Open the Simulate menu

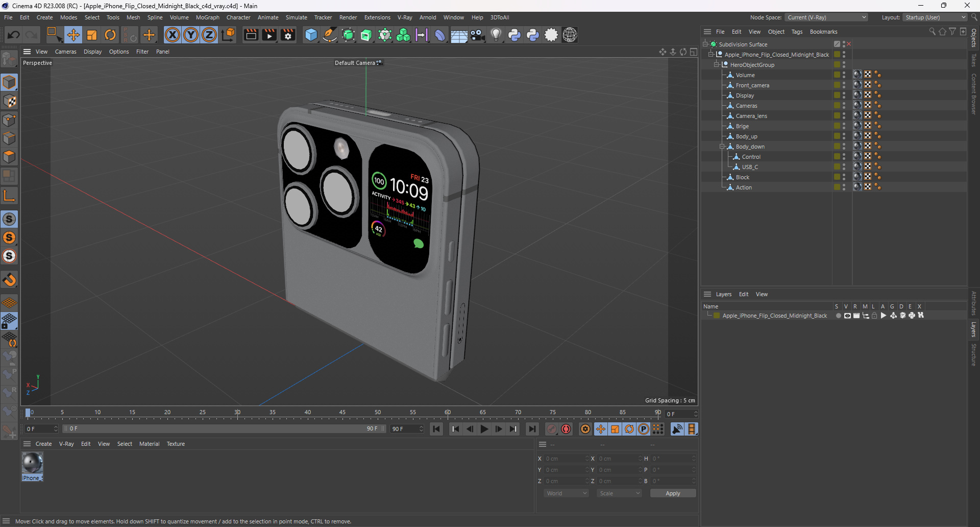coord(296,17)
